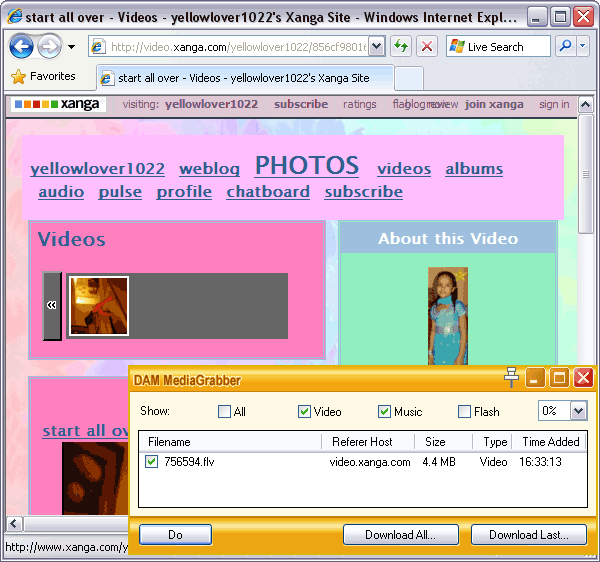Sort by the Filename column header
The width and height of the screenshot is (600, 562).
click(x=230, y=442)
